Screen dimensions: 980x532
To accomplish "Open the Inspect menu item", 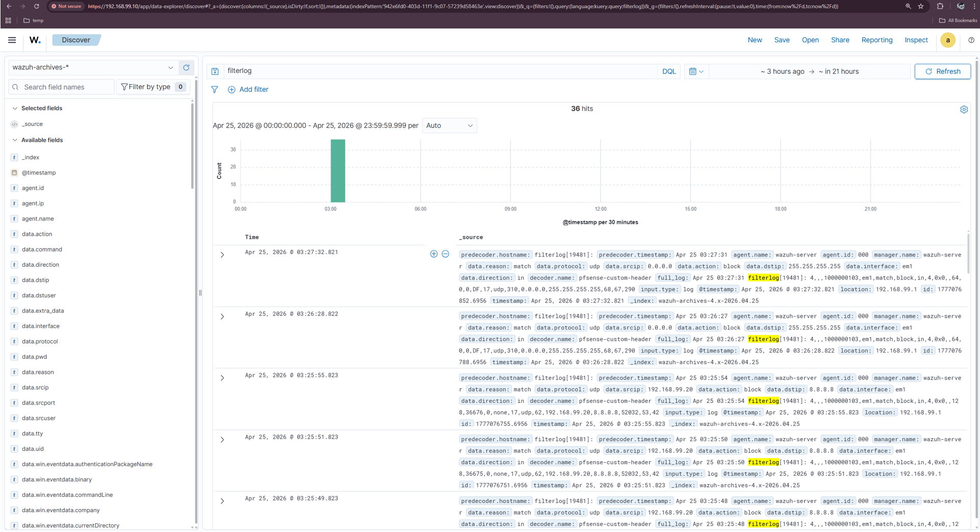I will (x=916, y=40).
